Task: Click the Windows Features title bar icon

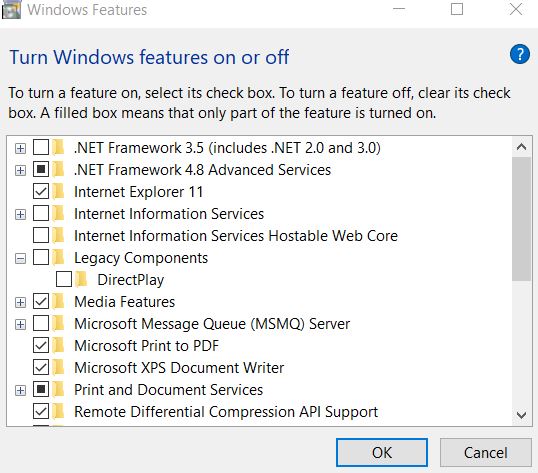Action: pyautogui.click(x=11, y=9)
